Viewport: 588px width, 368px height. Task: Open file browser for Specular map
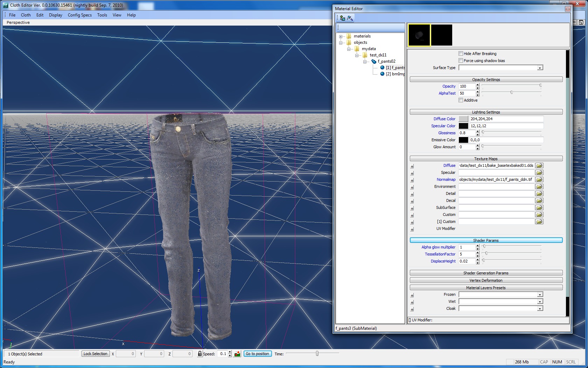pyautogui.click(x=539, y=172)
